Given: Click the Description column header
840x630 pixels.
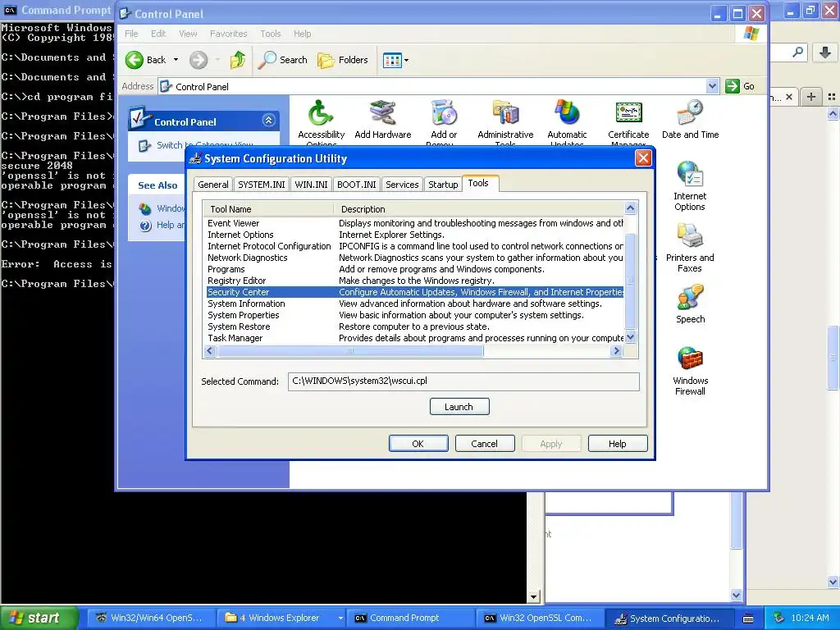Looking at the screenshot, I should (479, 209).
